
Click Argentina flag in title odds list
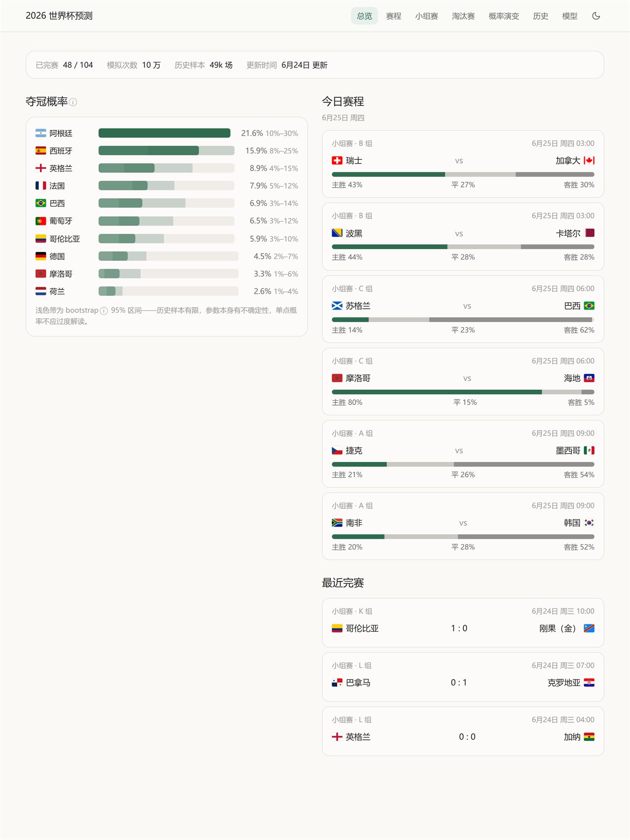tap(41, 133)
